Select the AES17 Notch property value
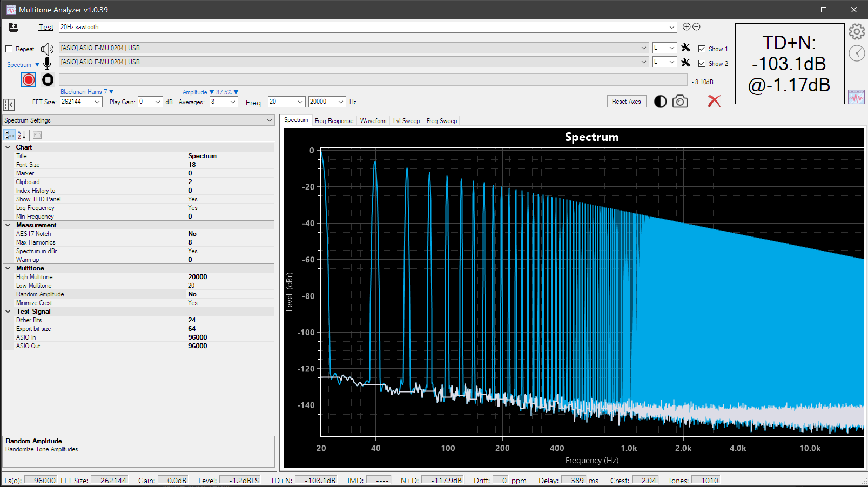 (230, 234)
